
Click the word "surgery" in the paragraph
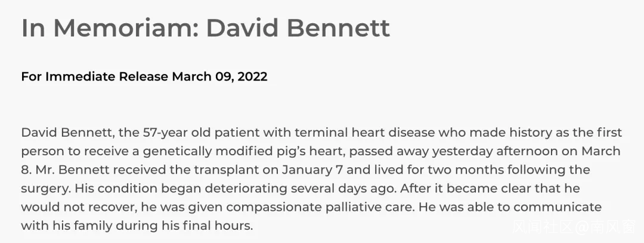click(45, 188)
